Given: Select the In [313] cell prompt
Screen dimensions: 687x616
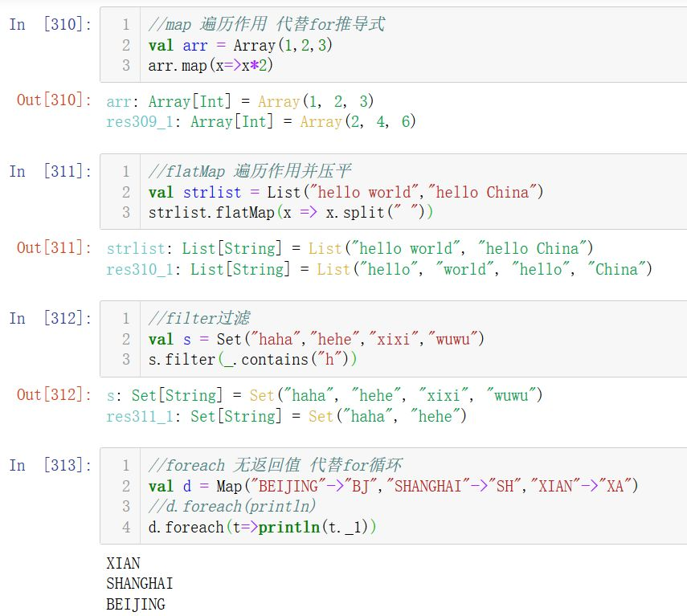Looking at the screenshot, I should (50, 466).
